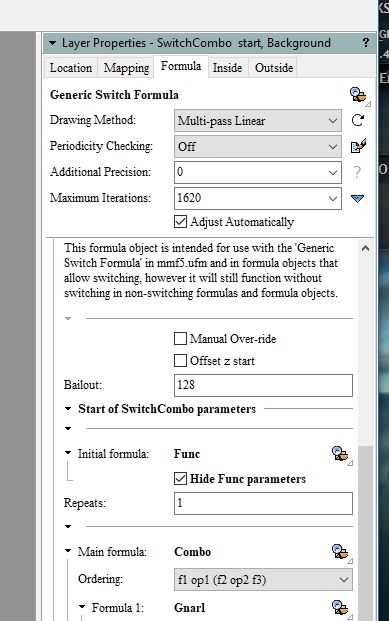Screen dimensions: 389x621
Task: Open browse icon for Main formula Combo
Action: pyautogui.click(x=340, y=552)
